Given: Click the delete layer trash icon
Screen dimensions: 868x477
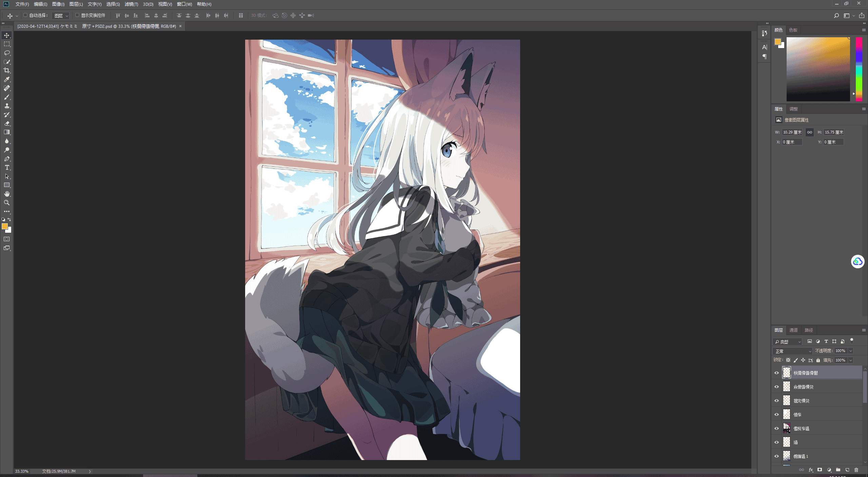Looking at the screenshot, I should coord(856,470).
